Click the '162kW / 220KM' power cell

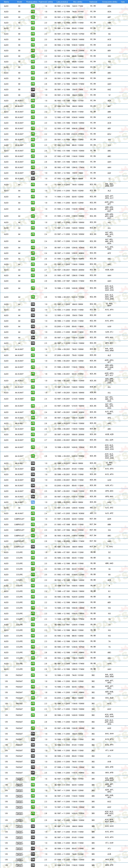click(78, 597)
